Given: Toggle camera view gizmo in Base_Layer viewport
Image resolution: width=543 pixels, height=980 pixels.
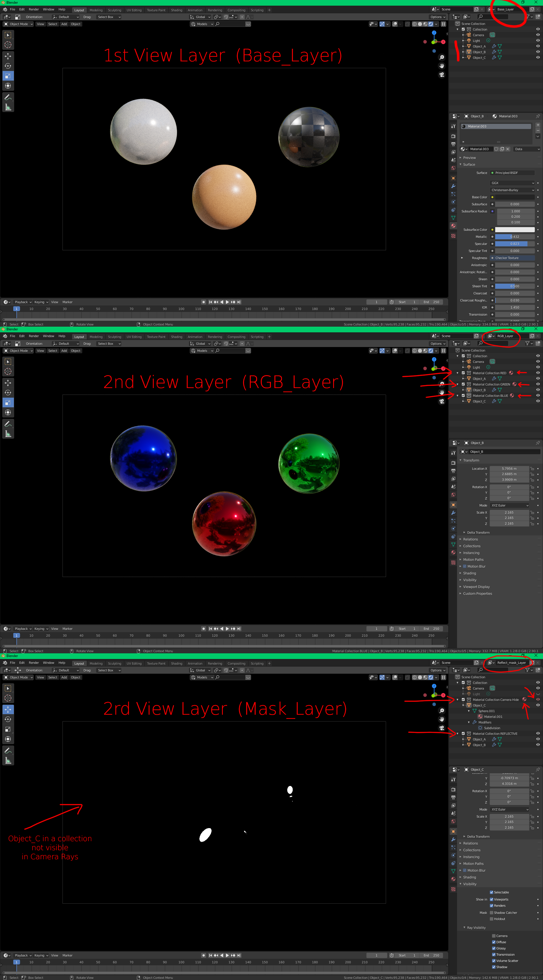Looking at the screenshot, I should point(441,75).
